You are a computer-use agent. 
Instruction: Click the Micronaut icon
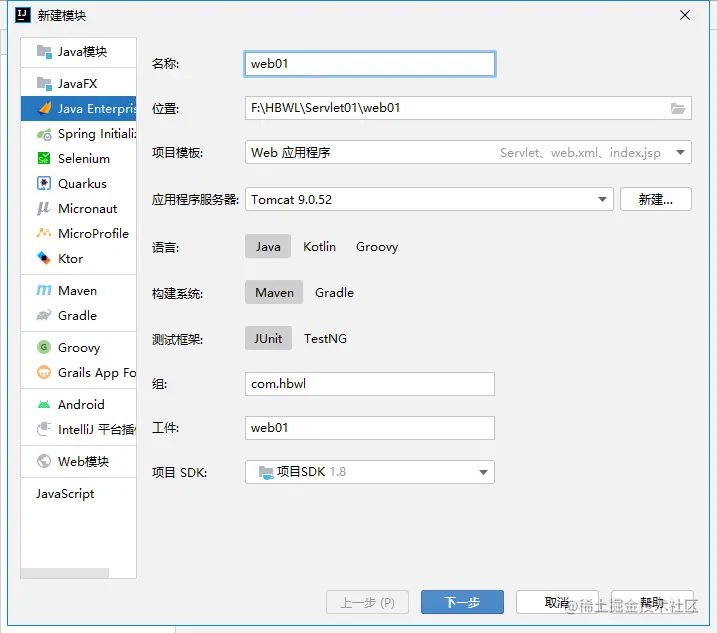44,209
